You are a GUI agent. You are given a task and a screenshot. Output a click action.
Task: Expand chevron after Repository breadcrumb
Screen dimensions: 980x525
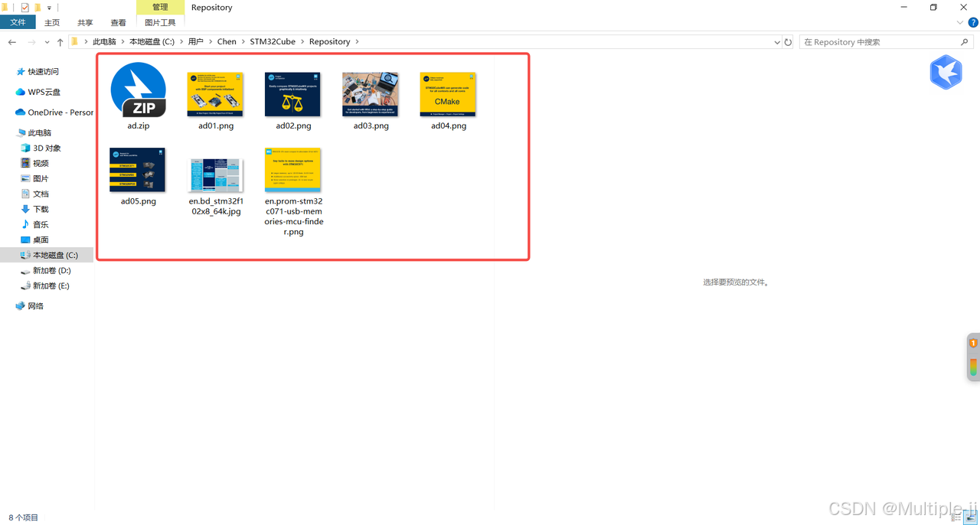pyautogui.click(x=357, y=42)
